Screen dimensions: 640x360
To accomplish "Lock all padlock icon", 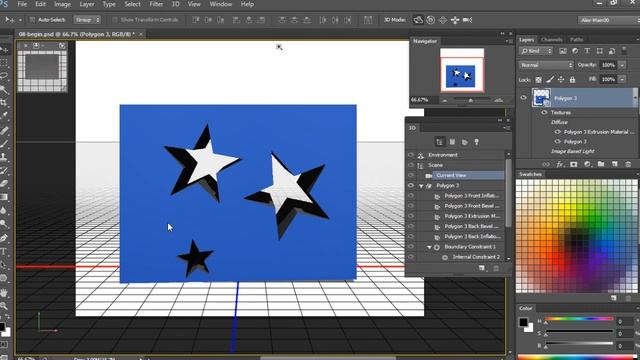I will (x=572, y=80).
